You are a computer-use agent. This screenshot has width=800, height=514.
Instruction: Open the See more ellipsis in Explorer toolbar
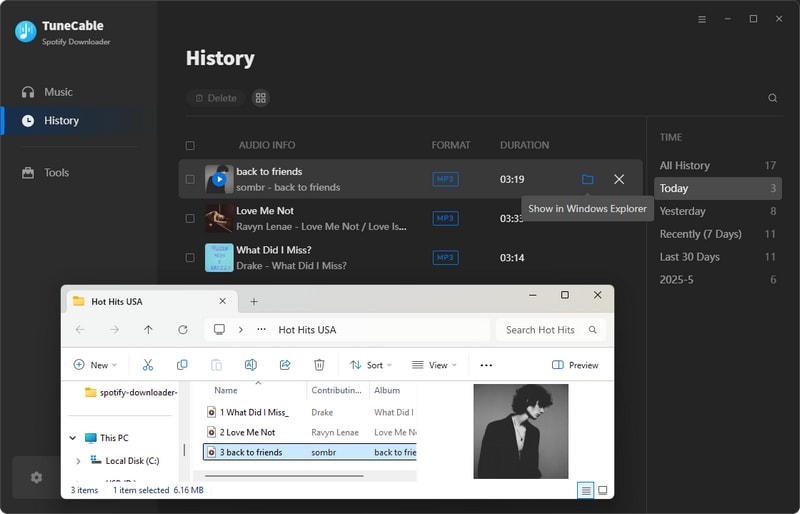coord(486,365)
